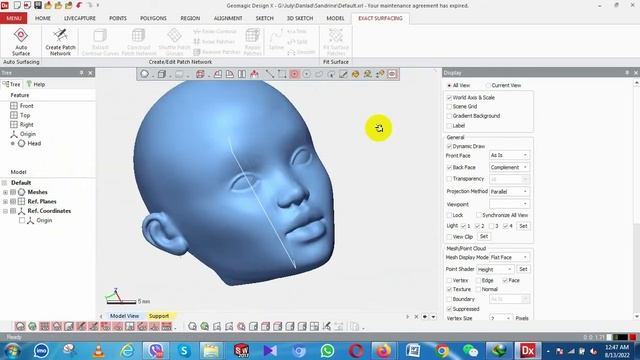The width and height of the screenshot is (640, 360).
Task: Open SolidWorks from the taskbar
Action: (241, 351)
